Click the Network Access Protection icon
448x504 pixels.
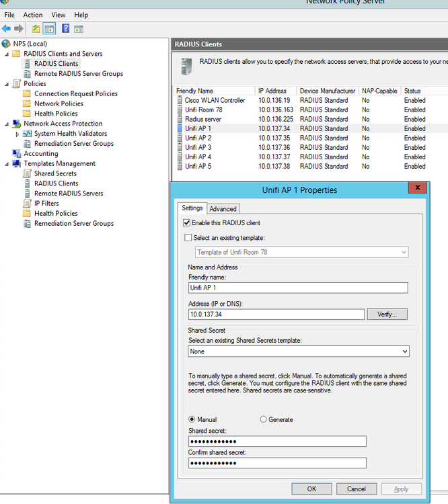tap(17, 124)
